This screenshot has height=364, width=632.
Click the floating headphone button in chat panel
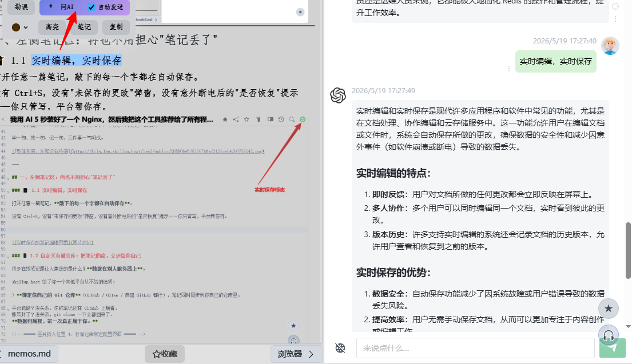point(609,335)
